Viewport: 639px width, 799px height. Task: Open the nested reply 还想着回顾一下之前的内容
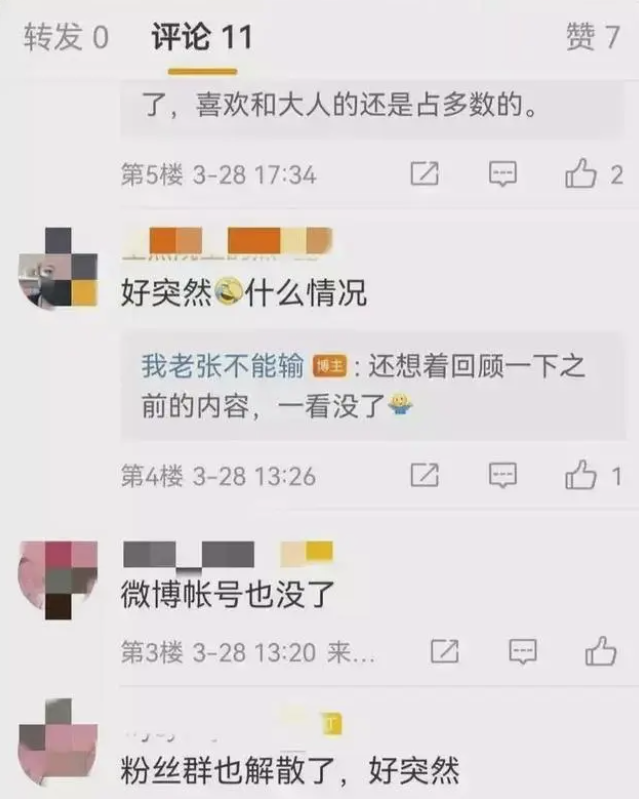373,386
